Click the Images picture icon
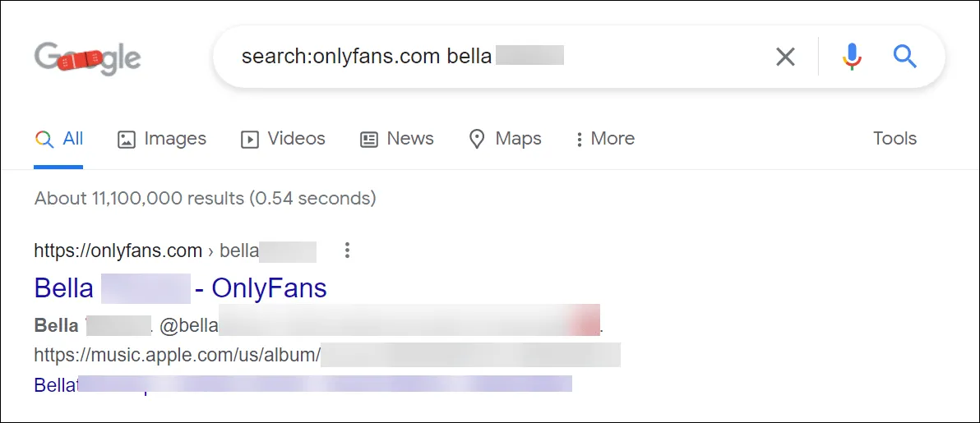The width and height of the screenshot is (980, 423). pyautogui.click(x=126, y=139)
